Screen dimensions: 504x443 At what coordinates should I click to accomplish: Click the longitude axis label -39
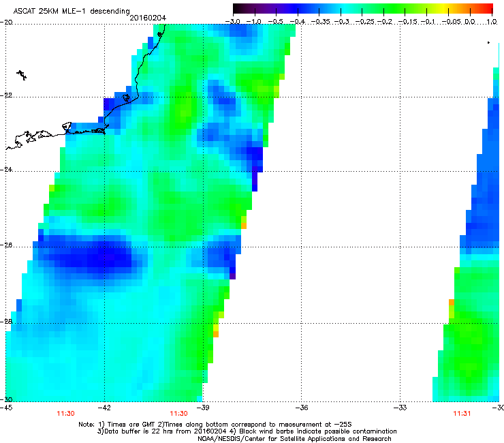tap(203, 408)
